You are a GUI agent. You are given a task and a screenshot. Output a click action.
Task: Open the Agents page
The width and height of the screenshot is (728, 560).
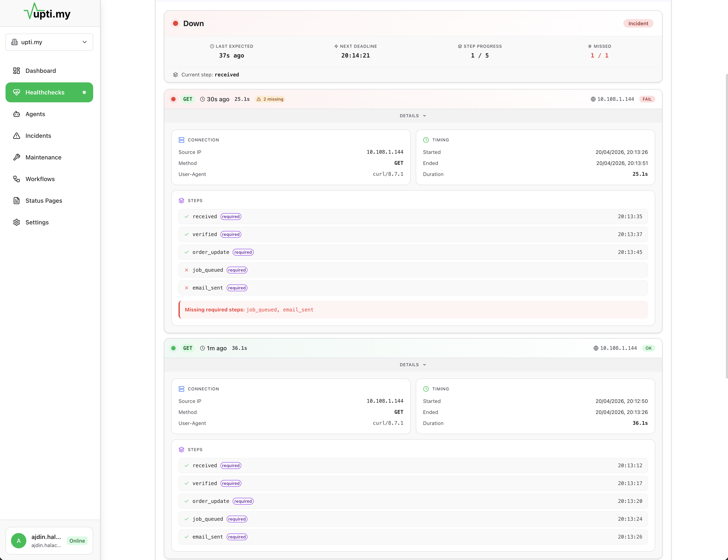coord(49,114)
